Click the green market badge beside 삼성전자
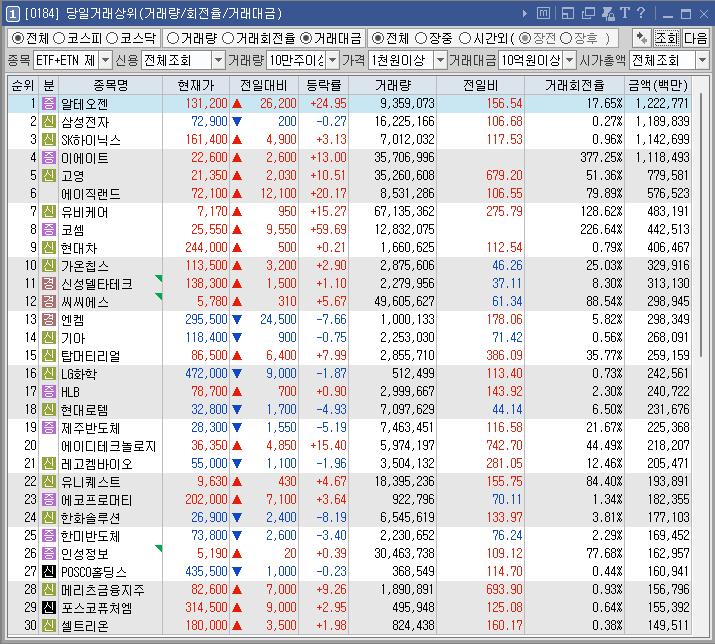Image resolution: width=715 pixels, height=644 pixels. 49,121
